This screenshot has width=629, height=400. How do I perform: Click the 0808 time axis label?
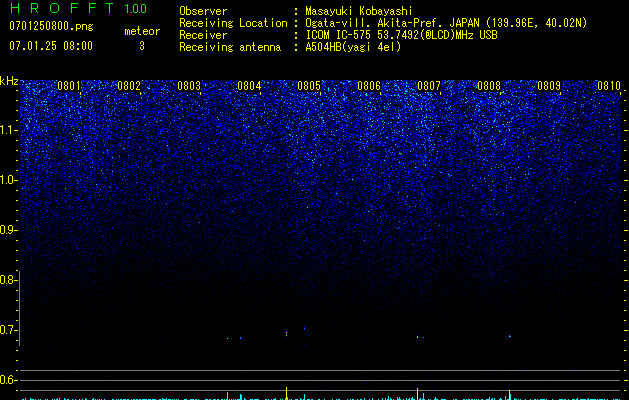pos(489,85)
